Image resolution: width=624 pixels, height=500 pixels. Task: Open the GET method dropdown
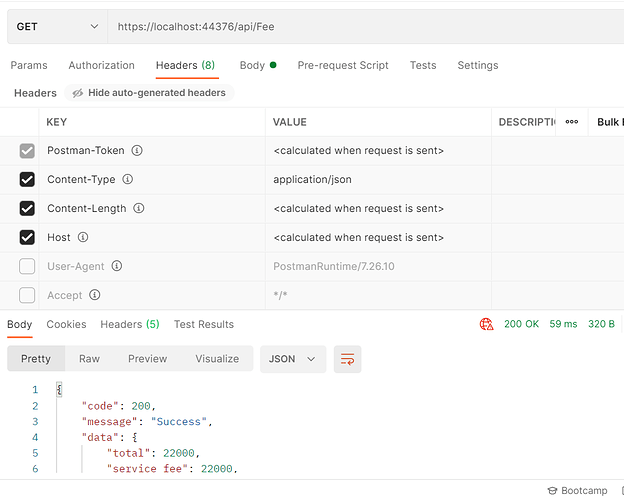pyautogui.click(x=57, y=27)
